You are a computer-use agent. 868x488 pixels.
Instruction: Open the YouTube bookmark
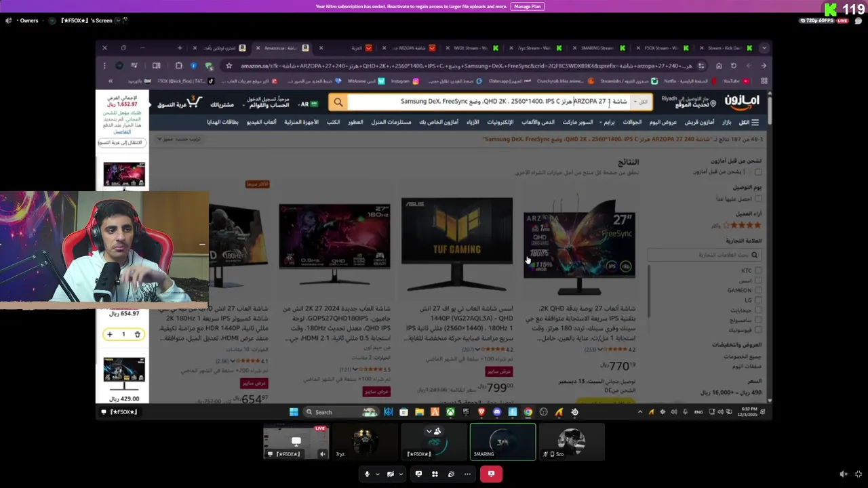(735, 81)
